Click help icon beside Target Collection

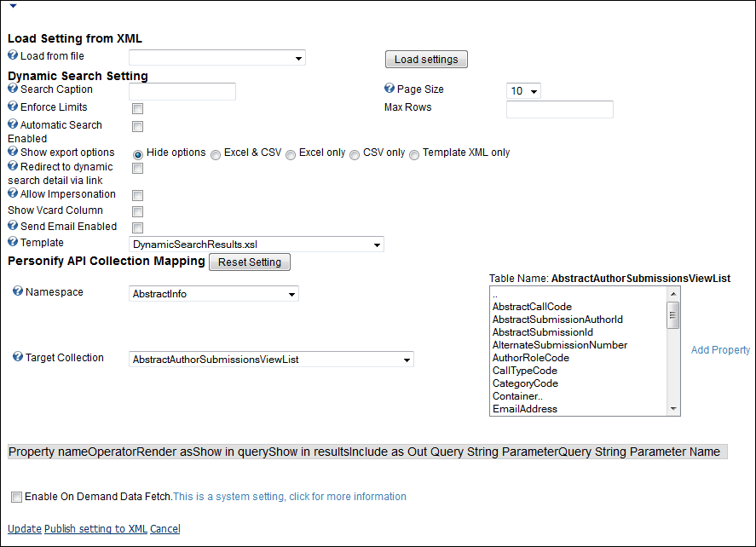click(18, 357)
